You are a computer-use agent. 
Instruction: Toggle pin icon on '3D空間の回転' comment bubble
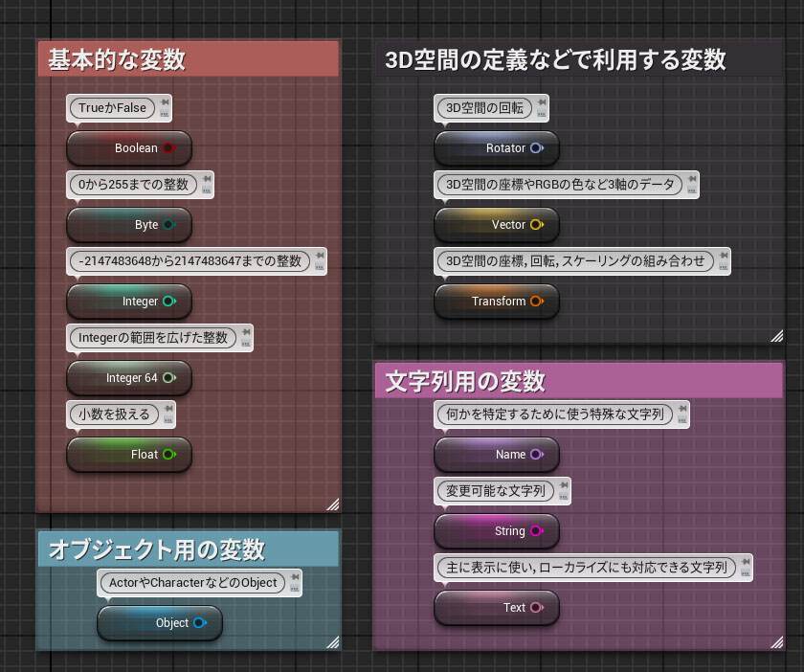(x=542, y=102)
